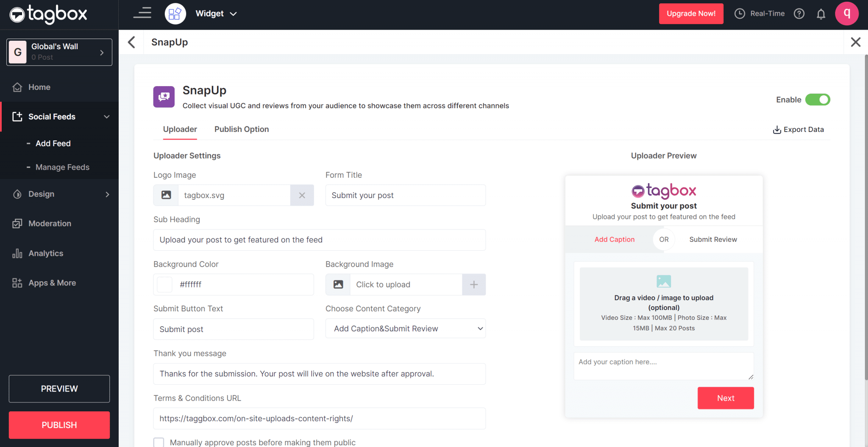This screenshot has width=868, height=447.
Task: Expand the Widget dropdown in header
Action: [x=216, y=14]
